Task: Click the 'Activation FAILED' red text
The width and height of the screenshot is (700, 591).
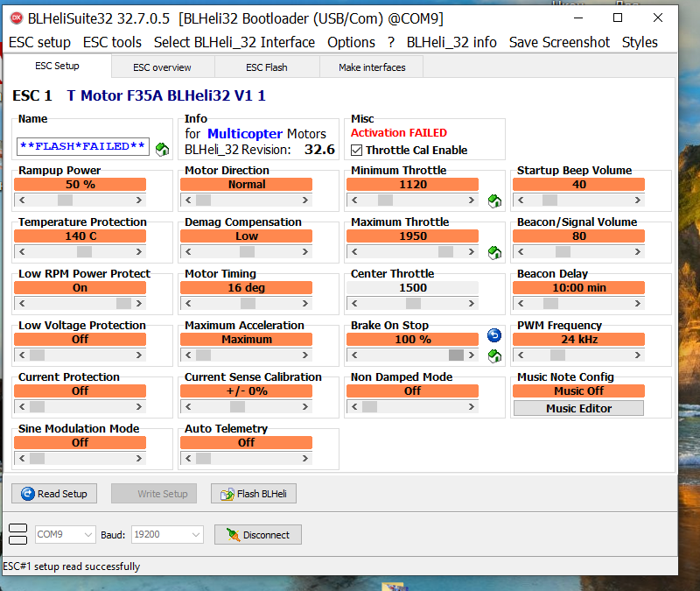Action: coord(399,133)
